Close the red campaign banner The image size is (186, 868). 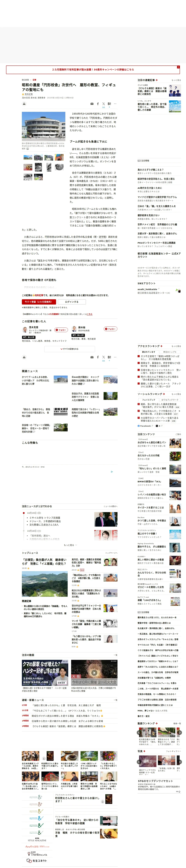coord(178,67)
